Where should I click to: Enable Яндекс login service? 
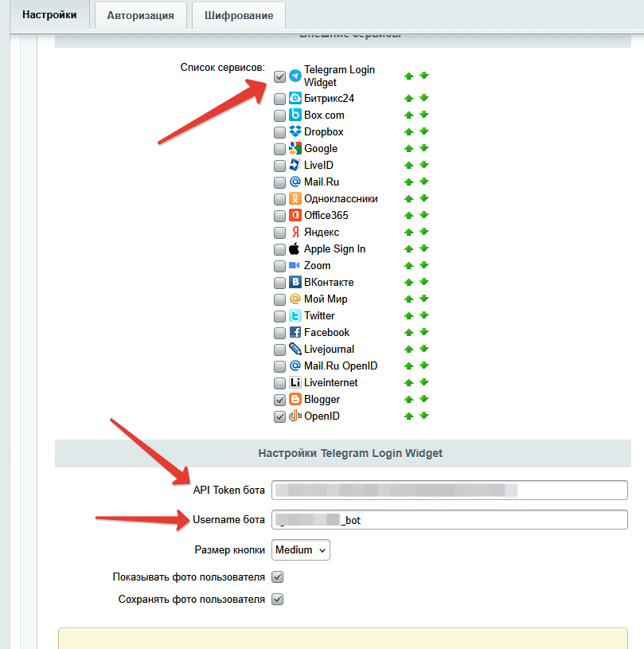click(x=279, y=233)
